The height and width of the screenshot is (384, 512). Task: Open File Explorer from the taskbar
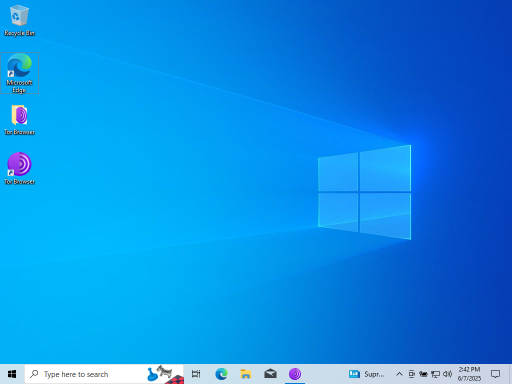coord(246,374)
